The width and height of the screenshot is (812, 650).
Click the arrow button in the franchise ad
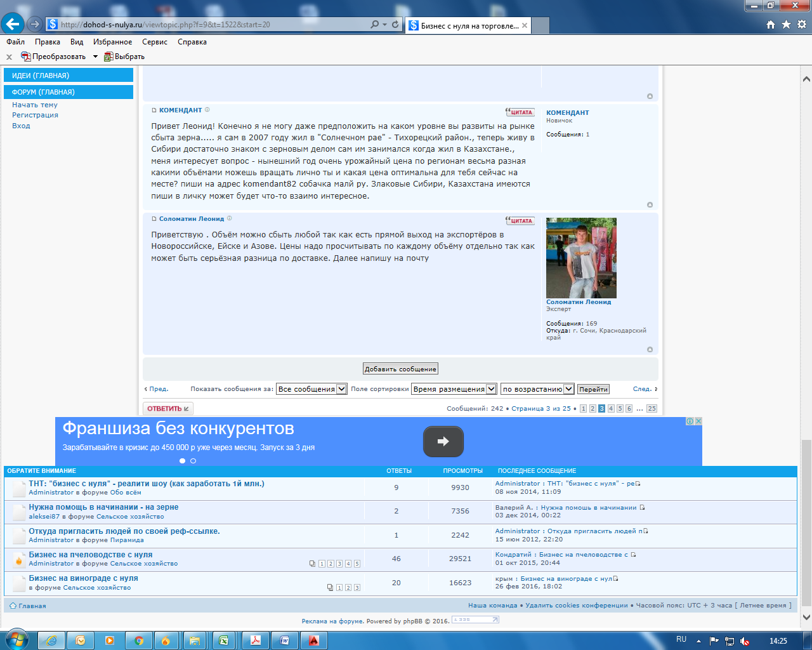tap(443, 441)
